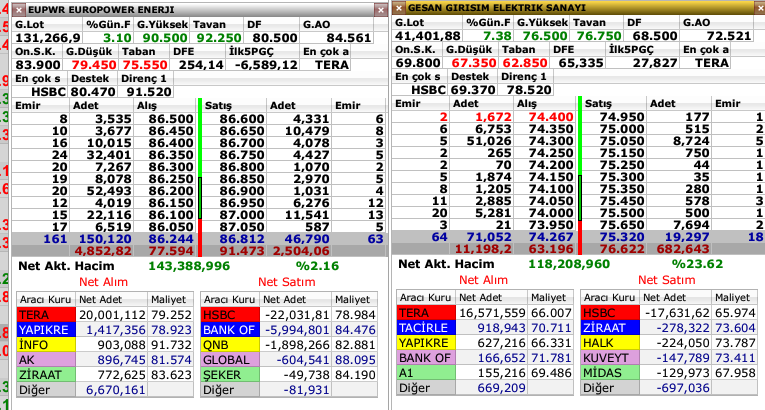Click DFE value 65,335 in GESAN
765x410 pixels.
coord(581,63)
